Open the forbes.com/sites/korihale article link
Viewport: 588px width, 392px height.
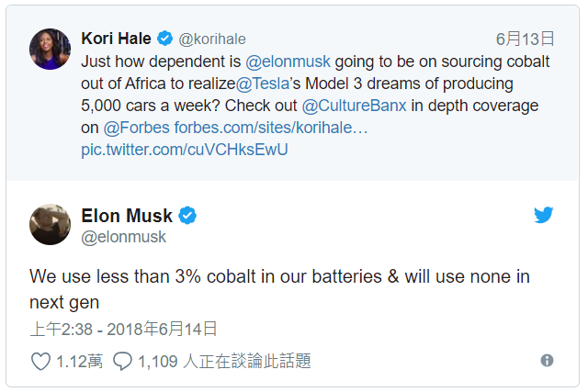[271, 128]
